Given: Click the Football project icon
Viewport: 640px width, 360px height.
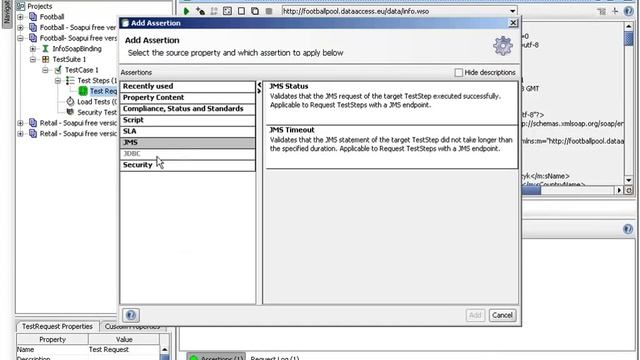Looking at the screenshot, I should pyautogui.click(x=33, y=17).
